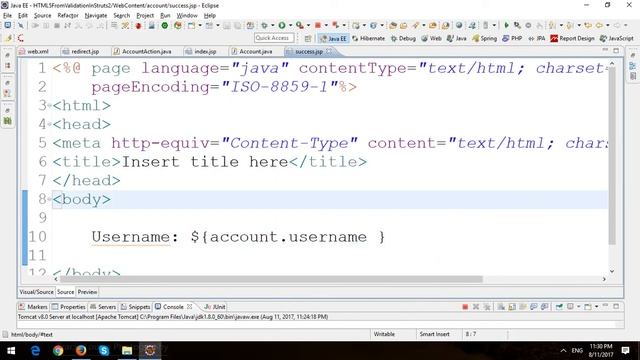Collapse the body tag fold marker
Viewport: 640px width, 360px height.
tap(49, 199)
